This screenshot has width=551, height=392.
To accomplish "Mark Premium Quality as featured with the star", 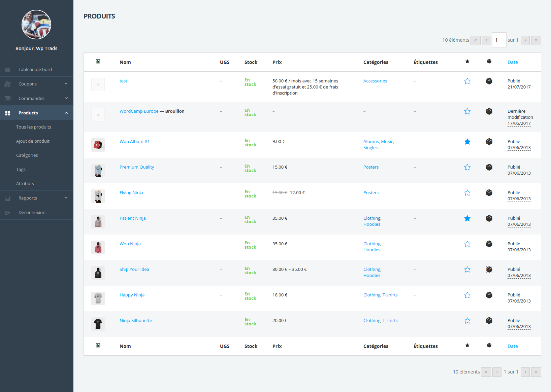I will point(467,167).
